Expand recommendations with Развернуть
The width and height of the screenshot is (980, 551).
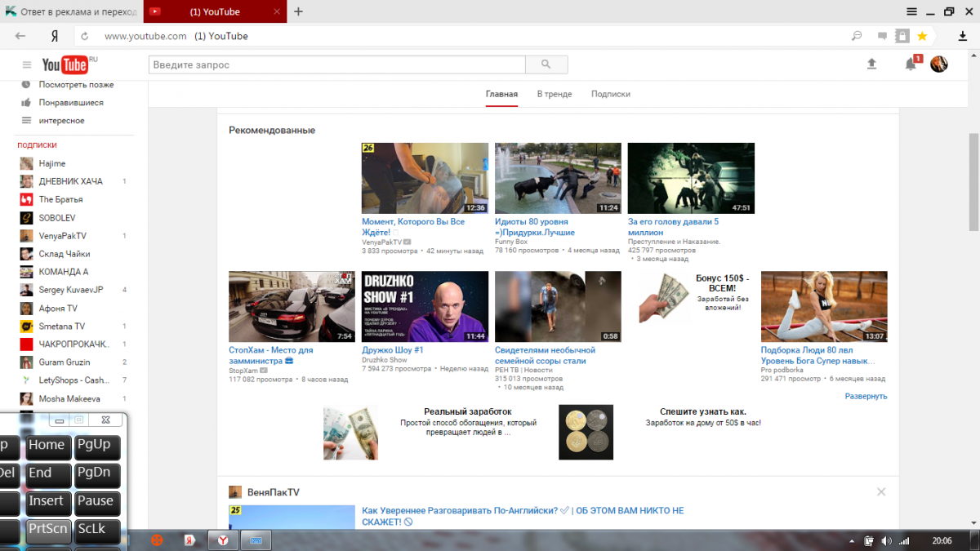pos(866,396)
